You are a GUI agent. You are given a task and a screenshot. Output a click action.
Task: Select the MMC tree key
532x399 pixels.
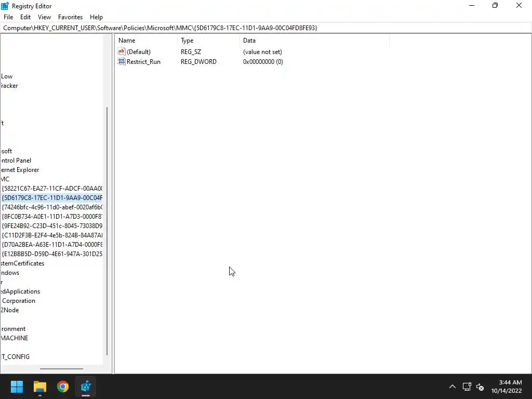tap(5, 179)
